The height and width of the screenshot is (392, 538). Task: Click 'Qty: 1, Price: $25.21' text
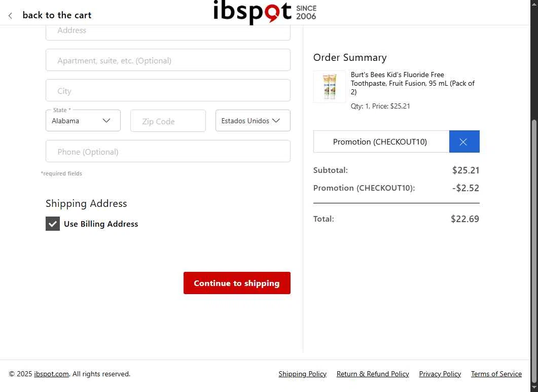[380, 106]
